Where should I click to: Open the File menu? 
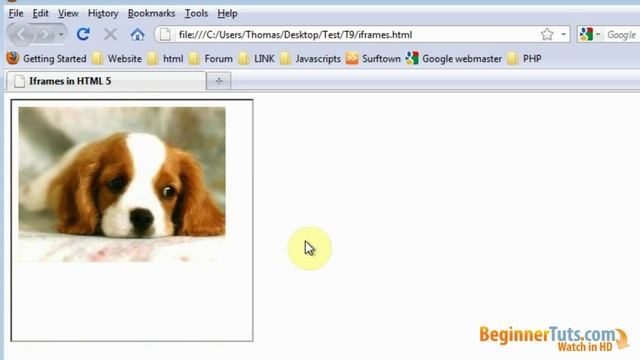16,13
